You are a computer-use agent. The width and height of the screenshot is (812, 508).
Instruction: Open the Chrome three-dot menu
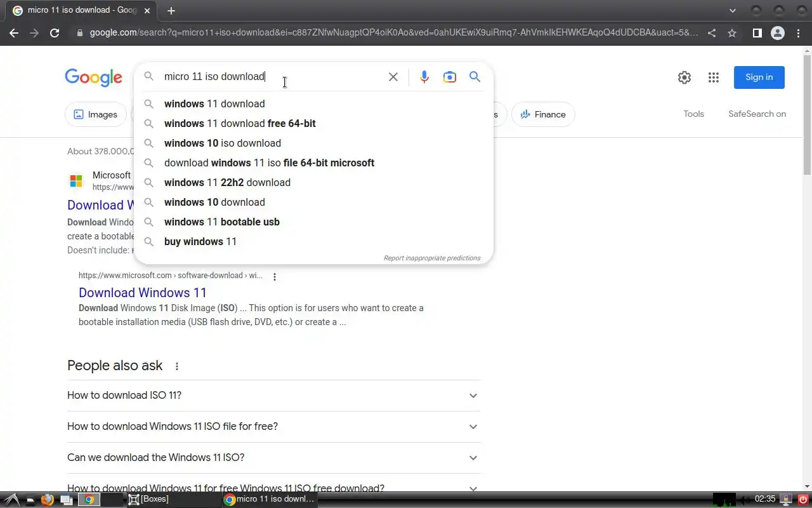pos(798,33)
